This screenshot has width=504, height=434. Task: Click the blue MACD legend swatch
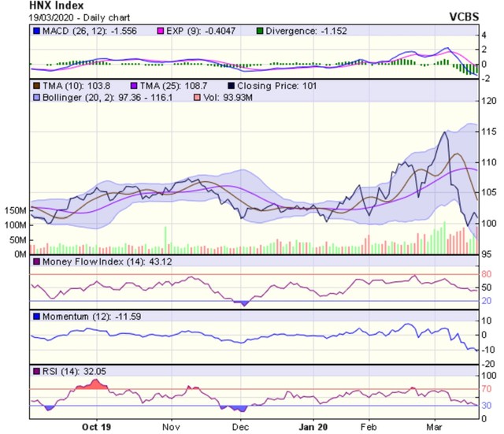35,32
